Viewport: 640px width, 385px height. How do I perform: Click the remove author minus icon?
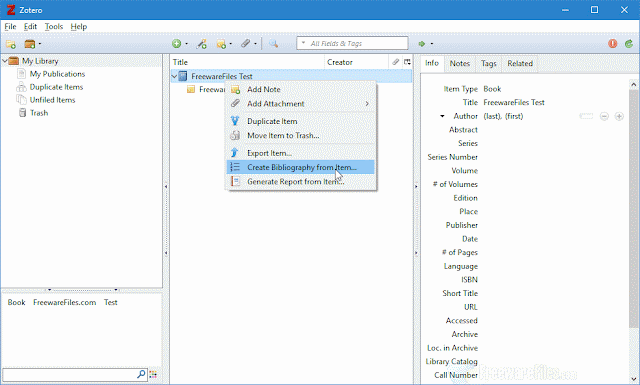pos(604,116)
